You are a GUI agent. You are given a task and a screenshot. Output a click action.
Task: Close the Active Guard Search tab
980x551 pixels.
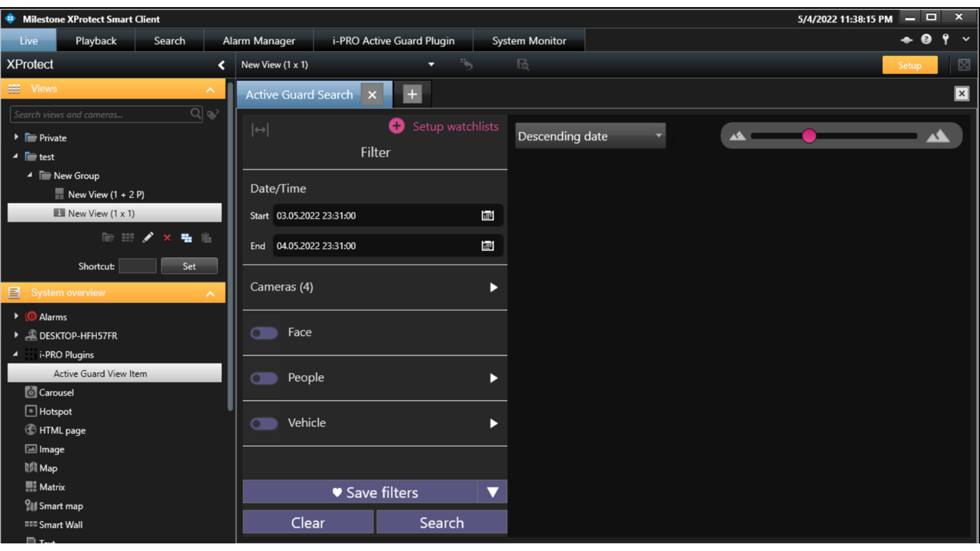372,94
